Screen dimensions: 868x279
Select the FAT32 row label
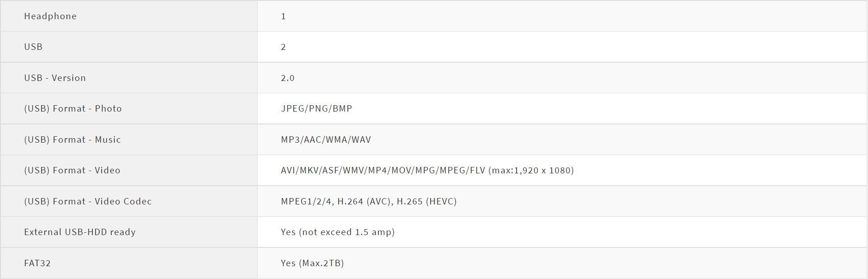pos(38,263)
